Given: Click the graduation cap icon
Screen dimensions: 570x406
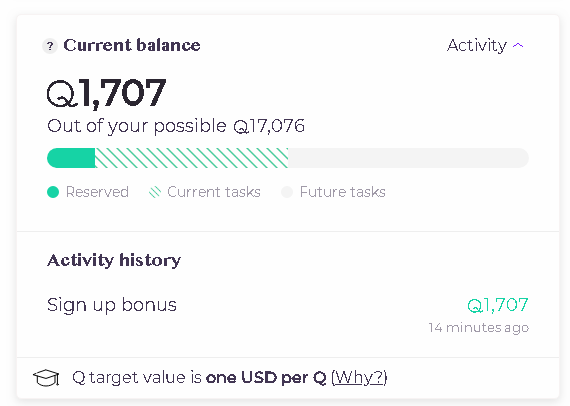Looking at the screenshot, I should tap(46, 378).
